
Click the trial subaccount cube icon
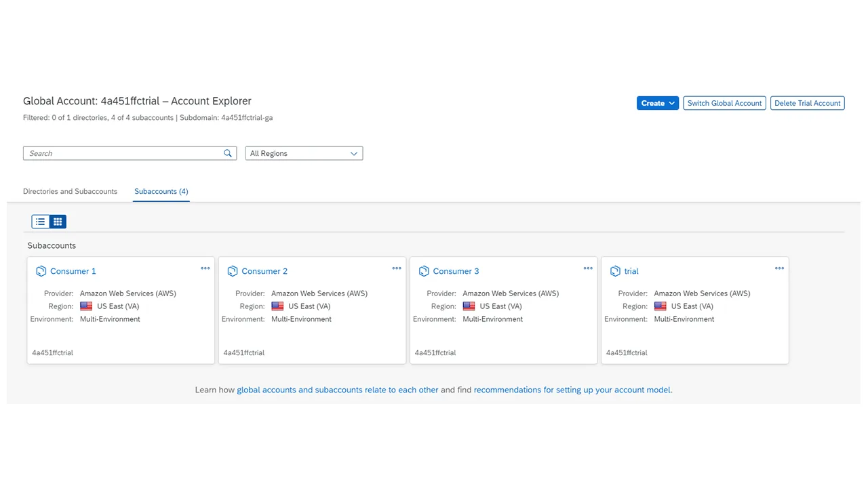[615, 271]
